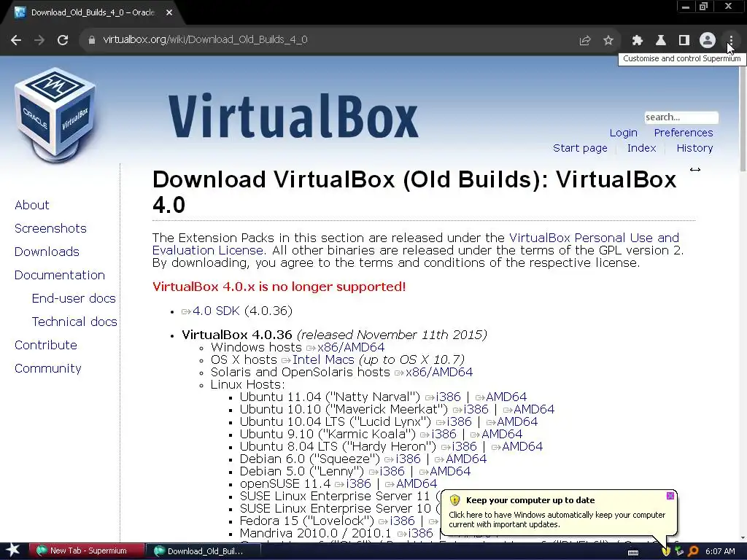This screenshot has height=560, width=747.
Task: Share this page icon in address bar
Action: pos(584,40)
